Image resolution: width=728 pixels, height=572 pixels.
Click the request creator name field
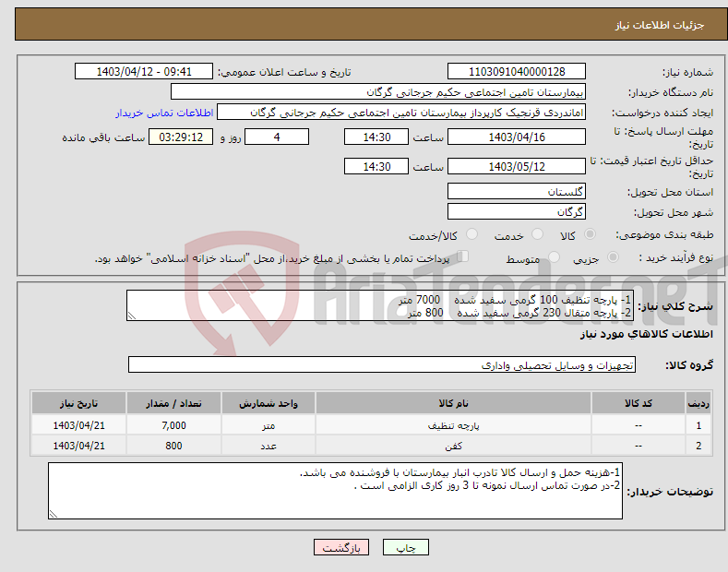pyautogui.click(x=401, y=113)
